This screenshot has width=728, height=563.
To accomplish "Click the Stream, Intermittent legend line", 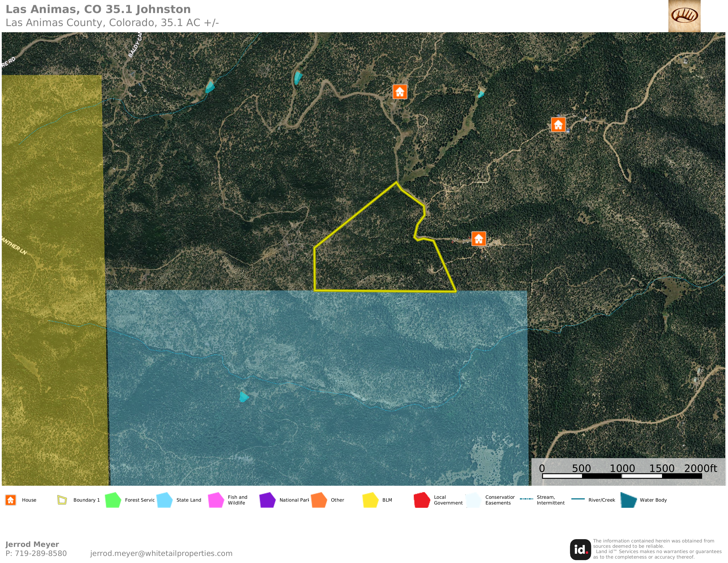I will (x=526, y=499).
